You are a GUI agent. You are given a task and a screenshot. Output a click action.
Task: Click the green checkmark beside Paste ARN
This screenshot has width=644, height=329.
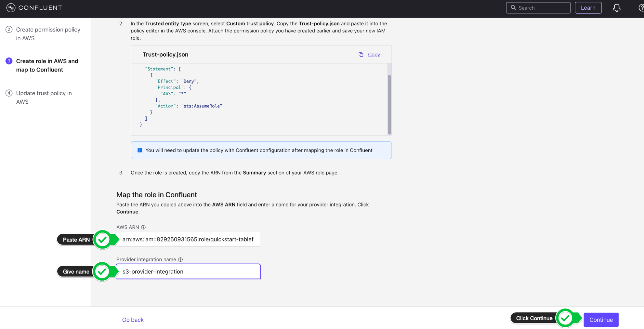[103, 240]
